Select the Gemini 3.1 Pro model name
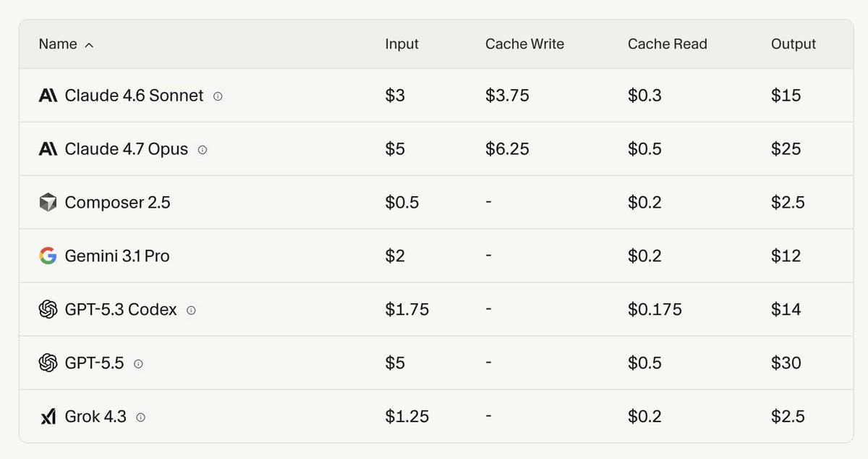868x459 pixels. coord(117,256)
